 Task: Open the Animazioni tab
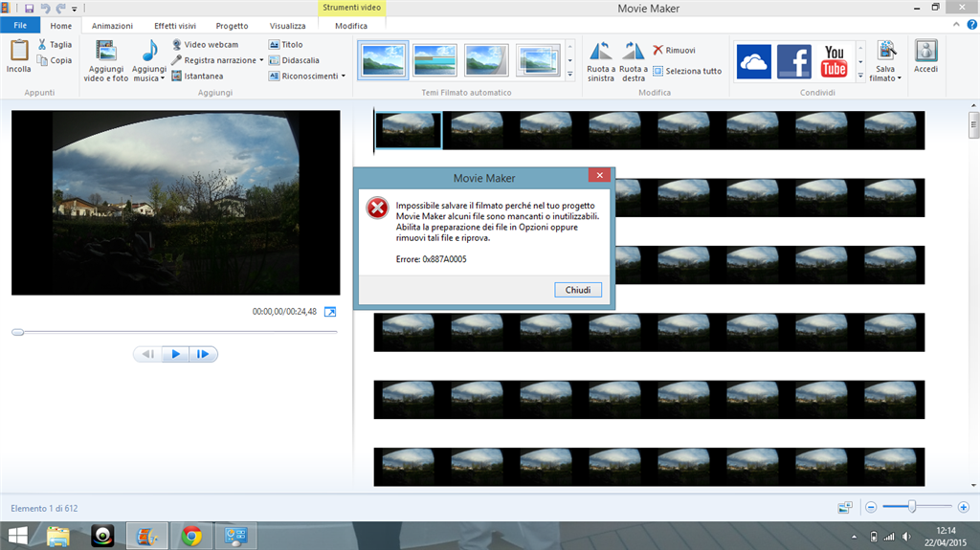point(112,26)
